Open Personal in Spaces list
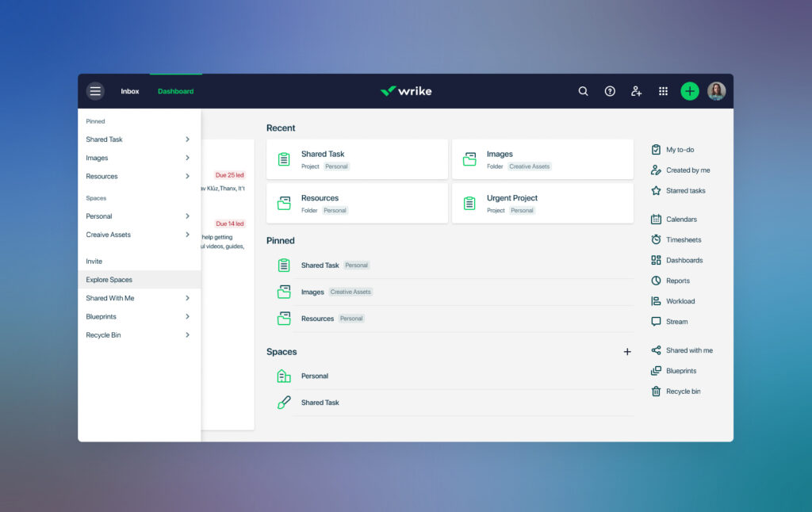The height and width of the screenshot is (512, 812). (315, 376)
